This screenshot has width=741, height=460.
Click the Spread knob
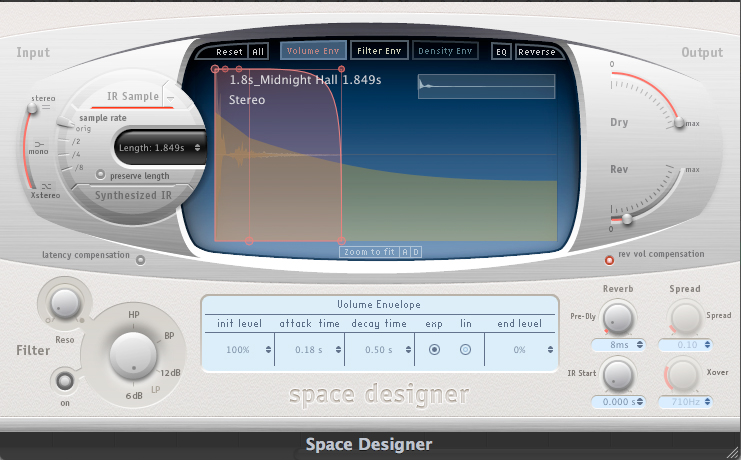click(685, 318)
